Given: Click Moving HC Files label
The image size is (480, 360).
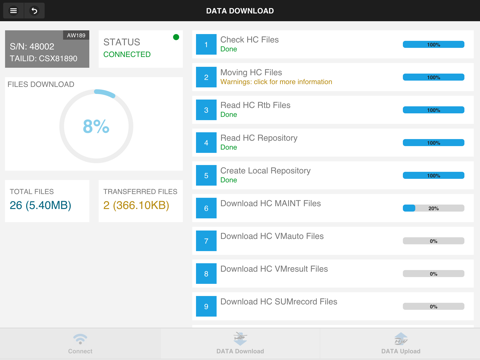Looking at the screenshot, I should [251, 72].
